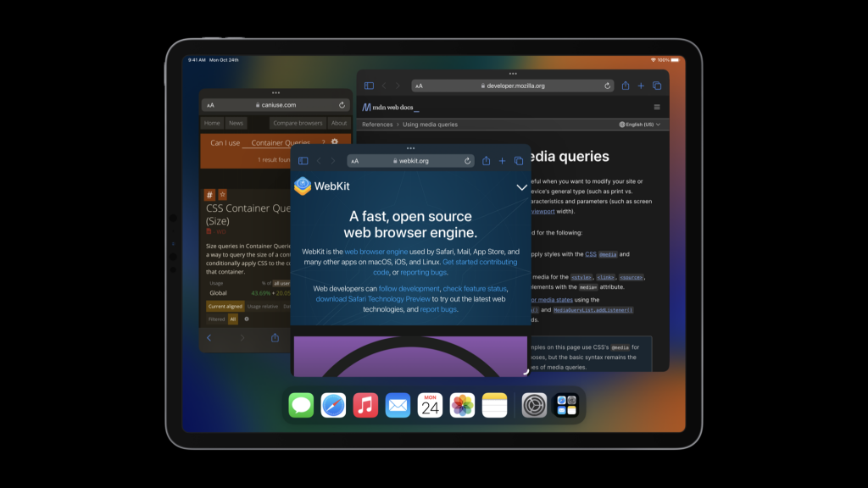Screen dimensions: 868x488
Task: Share the developer.mozilla.org page
Action: (626, 86)
